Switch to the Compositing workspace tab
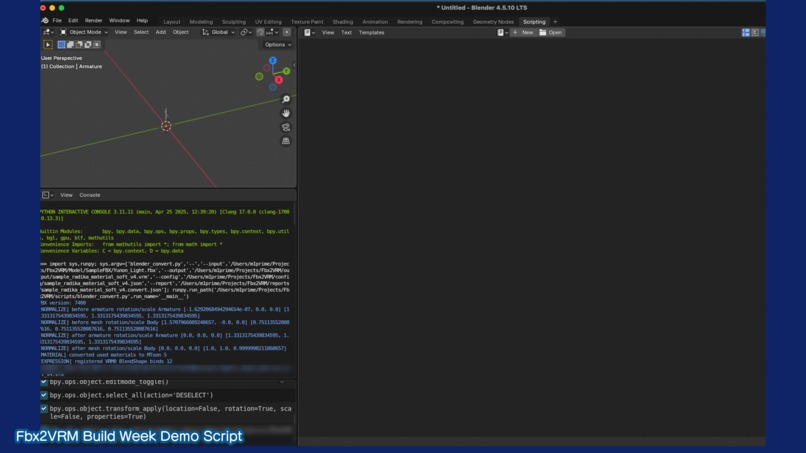Image resolution: width=806 pixels, height=453 pixels. click(x=448, y=22)
